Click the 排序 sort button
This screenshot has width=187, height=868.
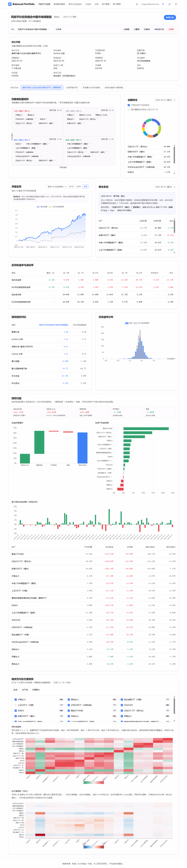(58, 29)
